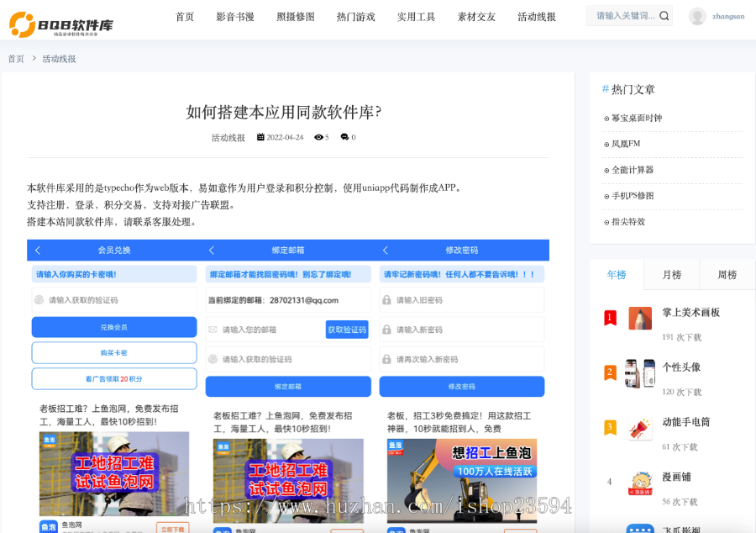Screen dimensions: 756x533
Task: Click blue 修改密码 submit button
Action: coord(462,387)
